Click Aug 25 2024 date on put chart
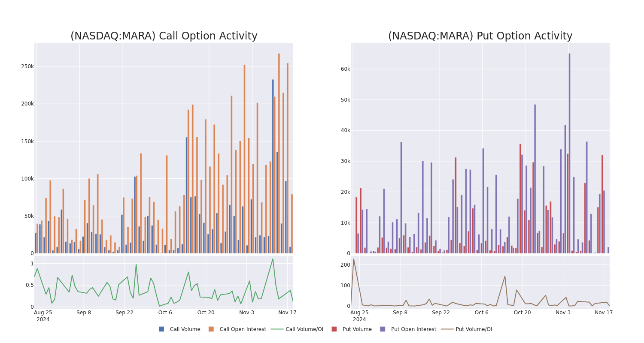This screenshot has height=343, width=644. (359, 316)
